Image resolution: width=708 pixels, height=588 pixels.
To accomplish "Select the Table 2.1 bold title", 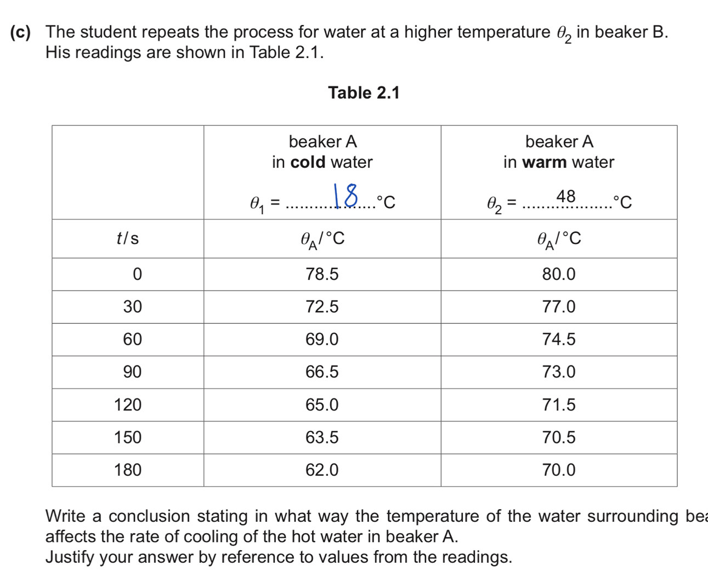I will coord(364,93).
